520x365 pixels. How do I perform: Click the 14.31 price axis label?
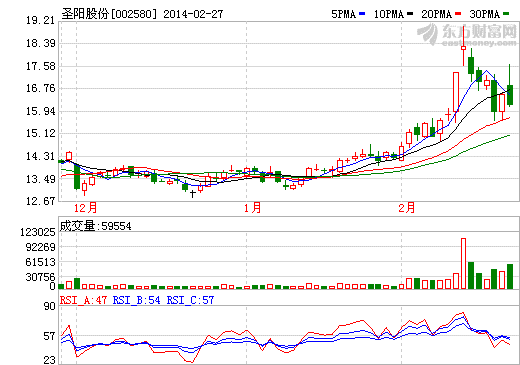click(x=40, y=156)
